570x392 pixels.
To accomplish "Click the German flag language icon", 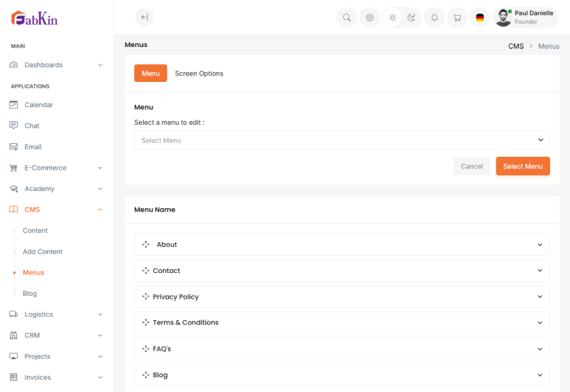I will coord(480,18).
